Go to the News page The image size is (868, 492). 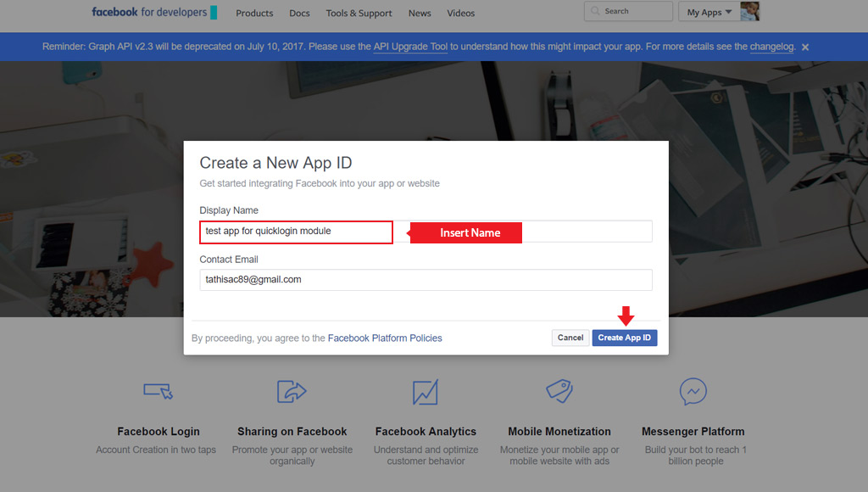click(420, 14)
